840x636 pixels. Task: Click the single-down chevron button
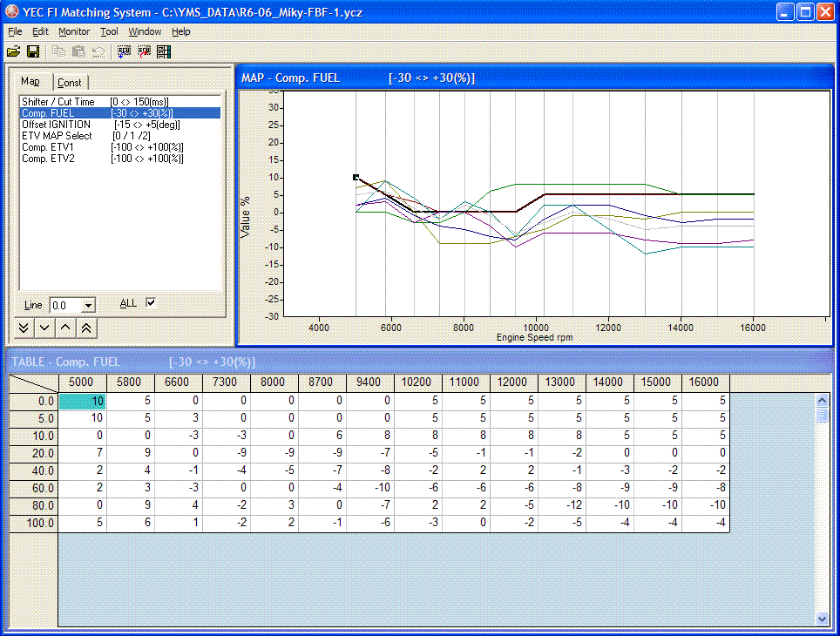(x=44, y=328)
